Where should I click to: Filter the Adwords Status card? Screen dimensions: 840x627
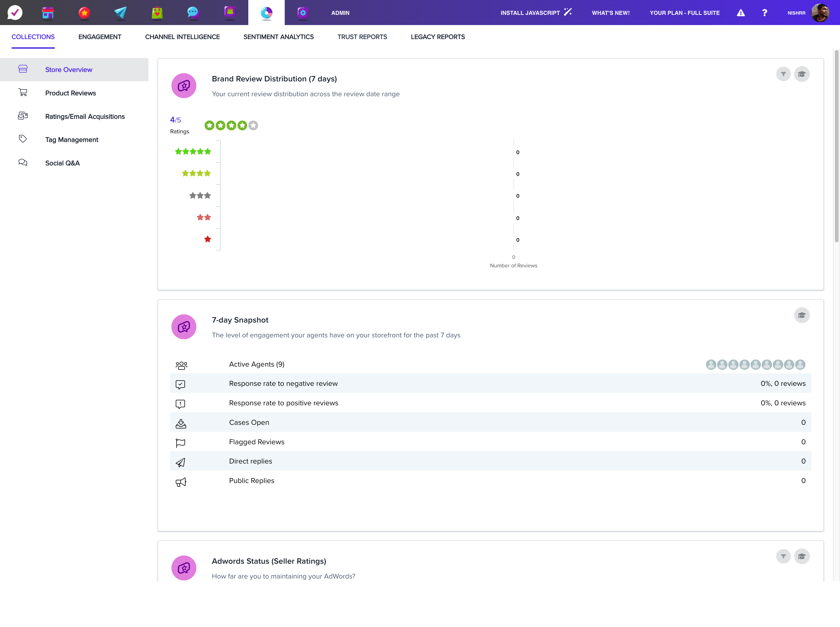[783, 556]
